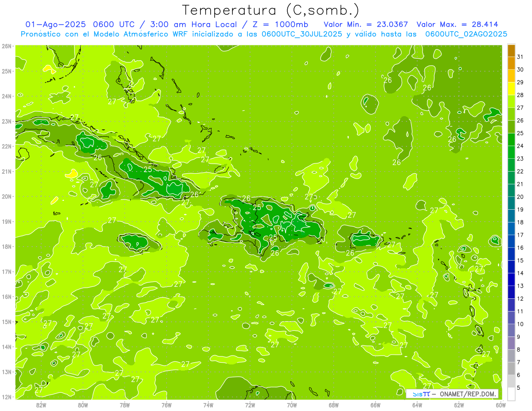Viewport: 532px width, 411px height.
Task: Click the '74W' longitude axis label
Action: tap(208, 405)
